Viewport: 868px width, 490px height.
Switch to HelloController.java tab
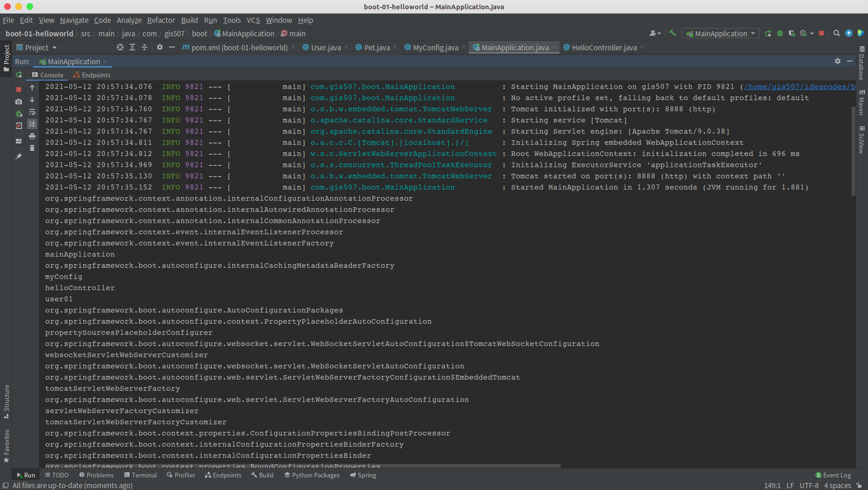point(604,48)
